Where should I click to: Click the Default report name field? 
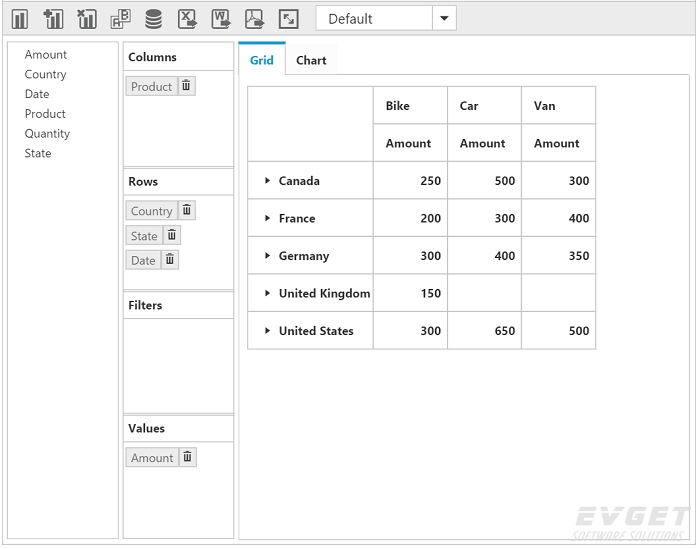(374, 18)
